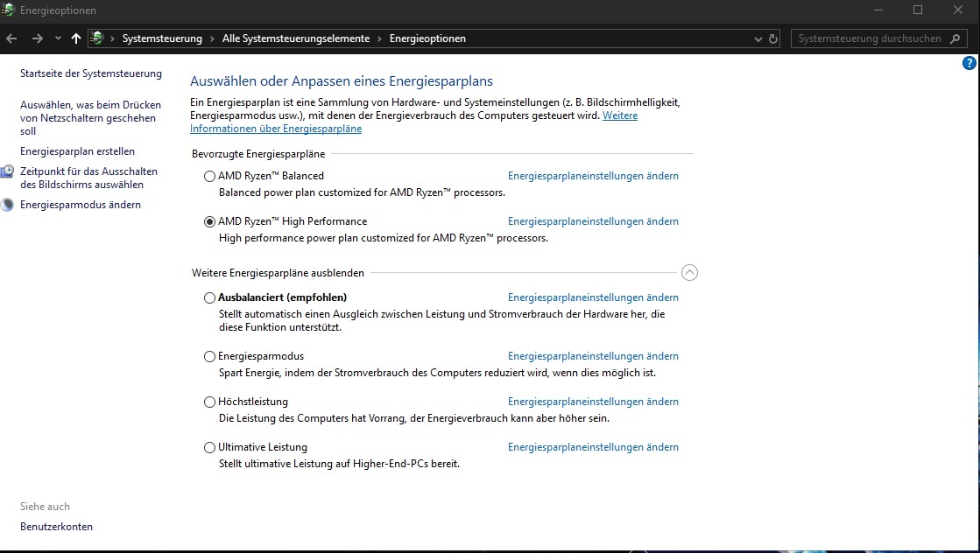The image size is (980, 553).
Task: Click Energieoptionen breadcrumb
Action: click(x=427, y=38)
